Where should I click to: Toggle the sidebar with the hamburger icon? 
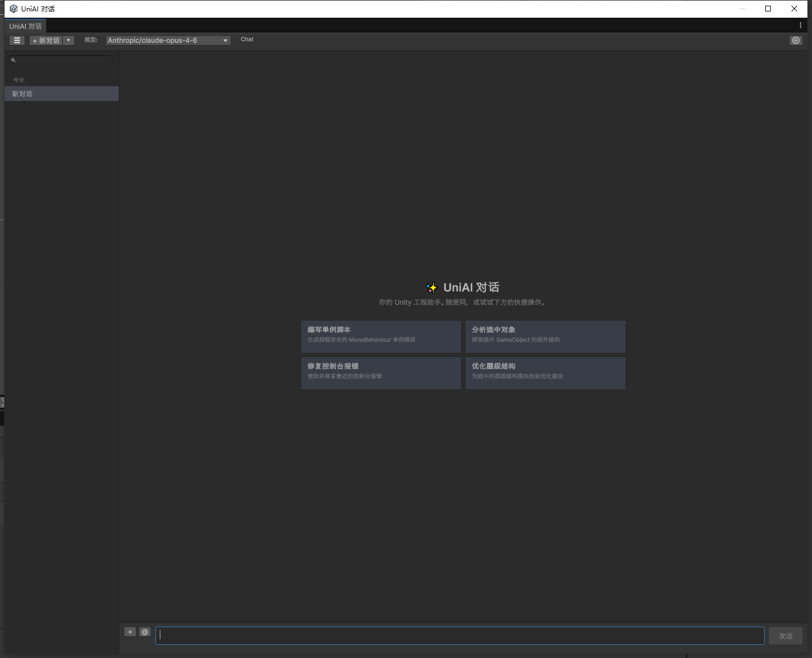(x=17, y=41)
